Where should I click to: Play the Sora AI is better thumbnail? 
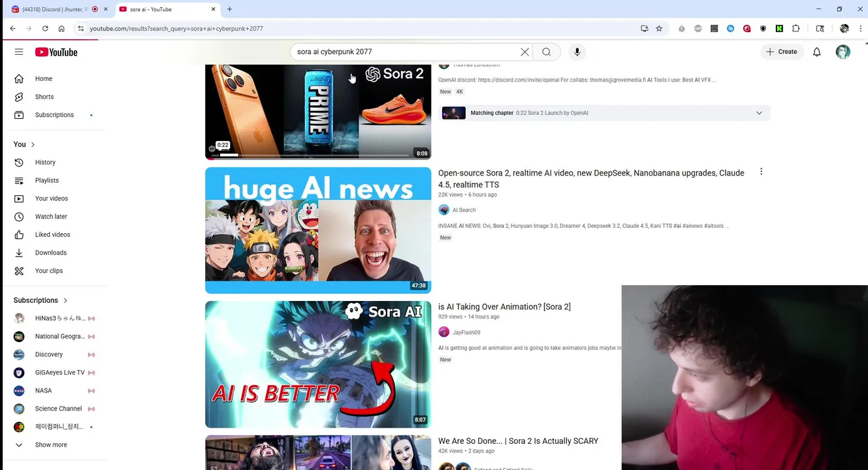[318, 364]
